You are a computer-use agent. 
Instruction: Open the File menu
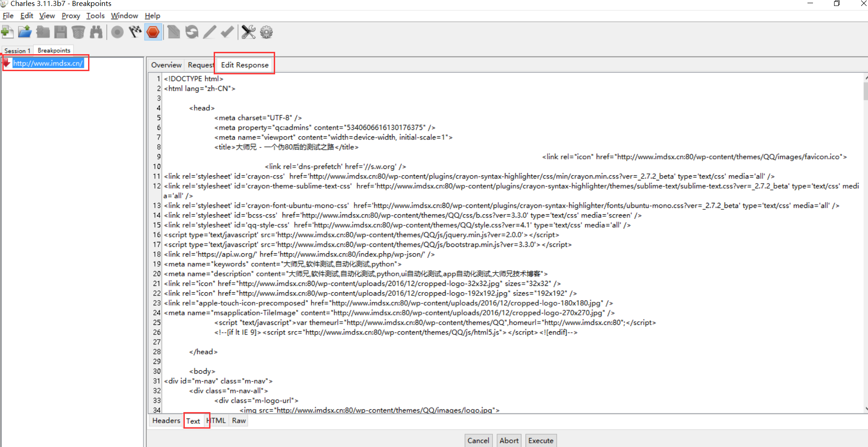click(x=8, y=16)
